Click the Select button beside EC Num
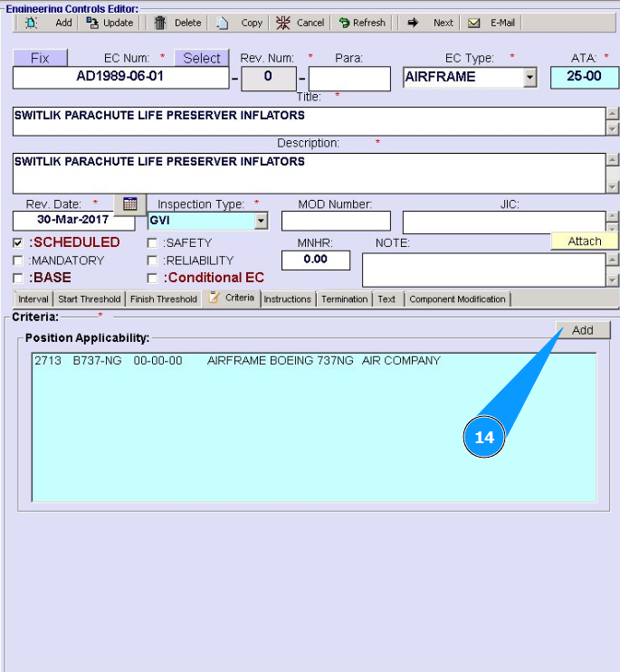620x672 pixels. point(202,58)
